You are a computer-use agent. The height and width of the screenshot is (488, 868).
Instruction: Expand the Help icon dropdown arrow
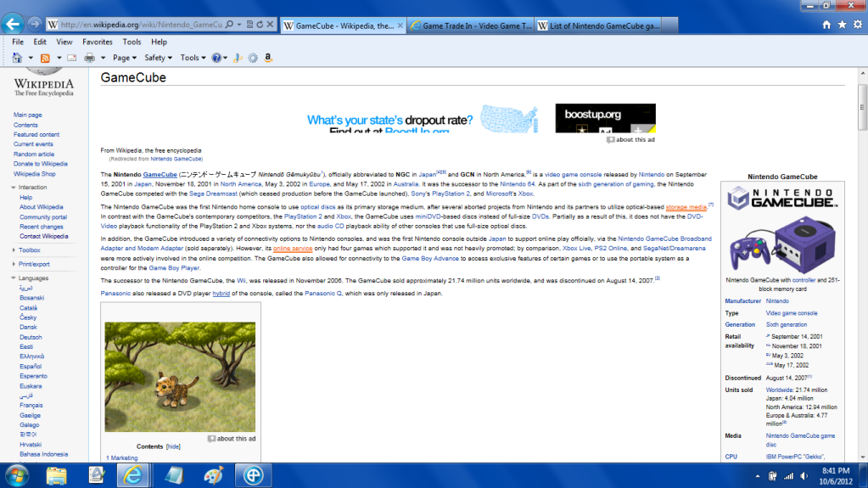click(x=226, y=58)
